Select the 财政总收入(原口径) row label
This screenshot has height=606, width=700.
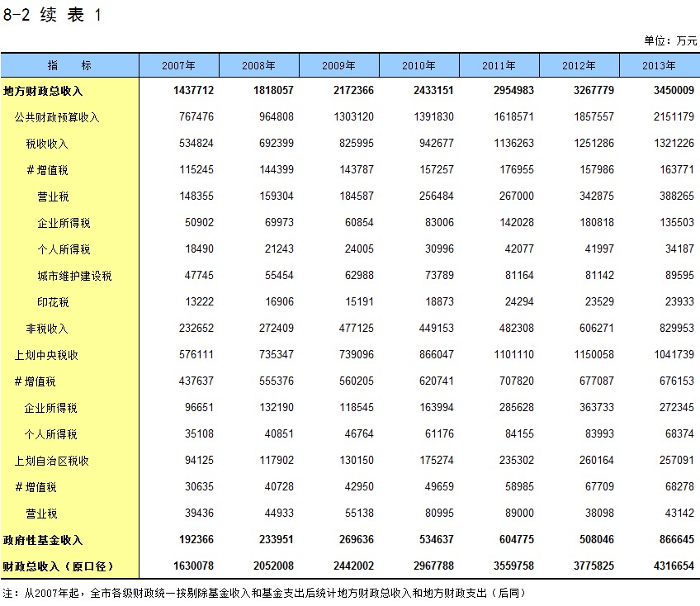[58, 566]
